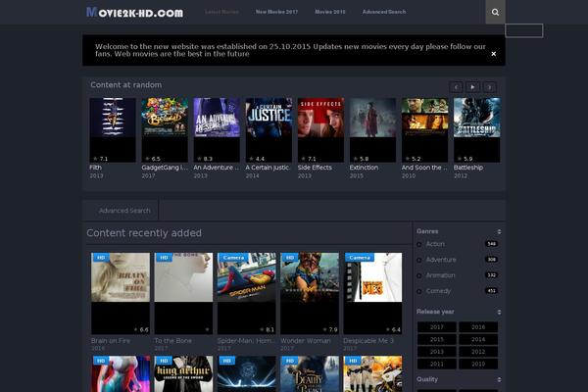Screen dimensions: 588x392
Task: Open New Movies 2017 menu item
Action: (x=276, y=12)
